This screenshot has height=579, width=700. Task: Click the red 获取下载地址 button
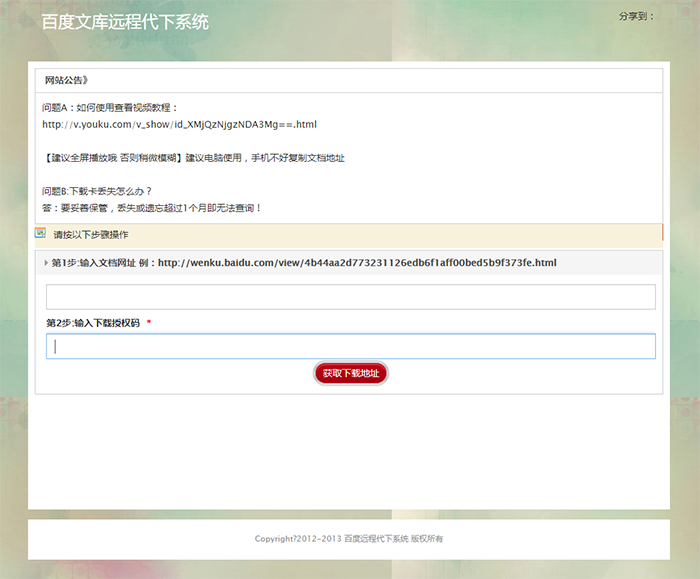tap(351, 373)
